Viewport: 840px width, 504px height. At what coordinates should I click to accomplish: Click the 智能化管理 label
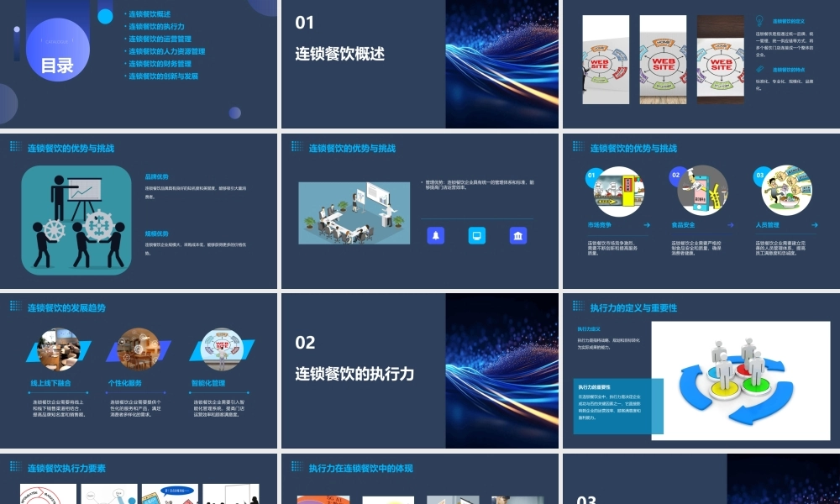[x=208, y=384]
